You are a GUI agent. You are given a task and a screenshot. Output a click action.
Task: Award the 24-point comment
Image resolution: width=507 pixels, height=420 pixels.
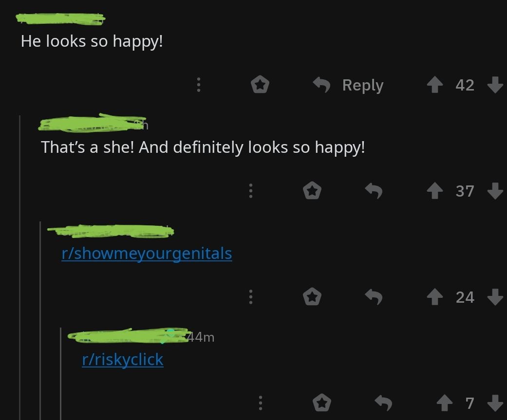312,296
